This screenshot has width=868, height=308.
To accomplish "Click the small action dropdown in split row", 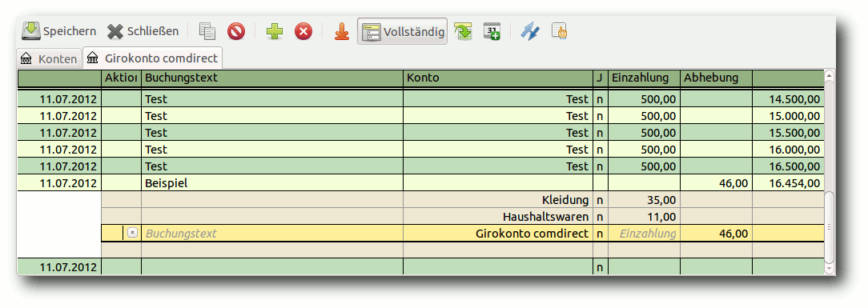I will (132, 233).
